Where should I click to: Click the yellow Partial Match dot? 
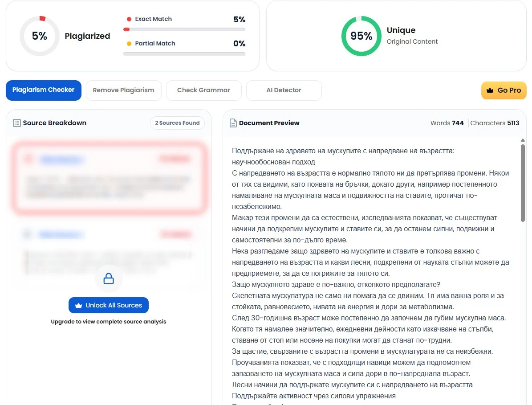click(129, 44)
